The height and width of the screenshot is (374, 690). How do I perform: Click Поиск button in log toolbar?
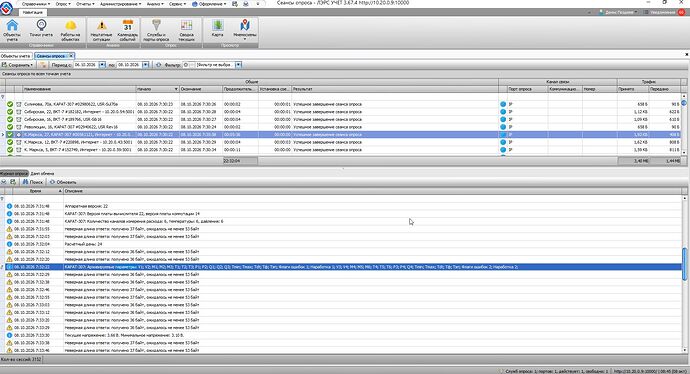[33, 182]
